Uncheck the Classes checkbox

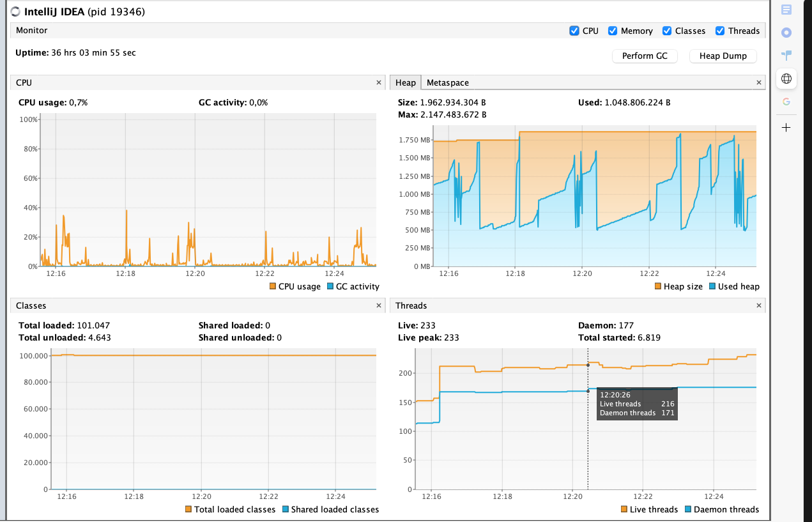point(667,31)
